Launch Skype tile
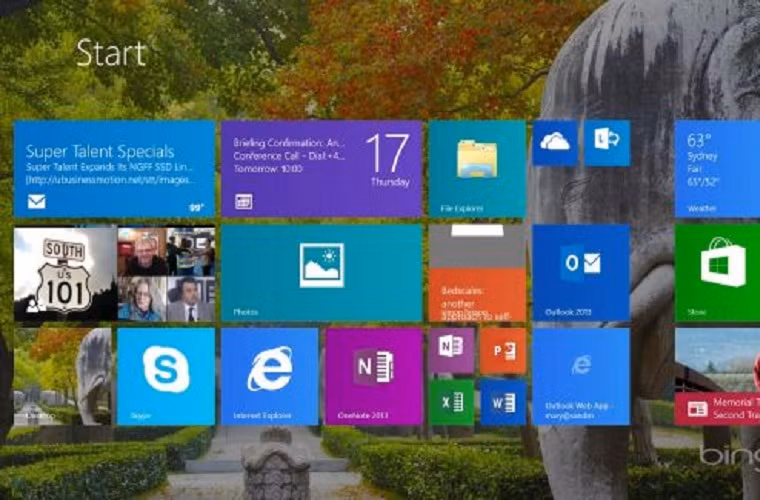The width and height of the screenshot is (760, 500). point(166,376)
